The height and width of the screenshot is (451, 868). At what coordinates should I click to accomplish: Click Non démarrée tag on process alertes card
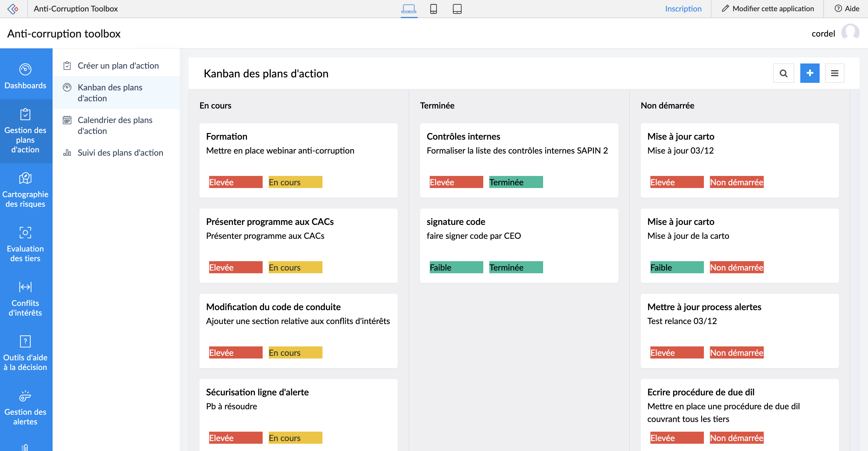(737, 353)
